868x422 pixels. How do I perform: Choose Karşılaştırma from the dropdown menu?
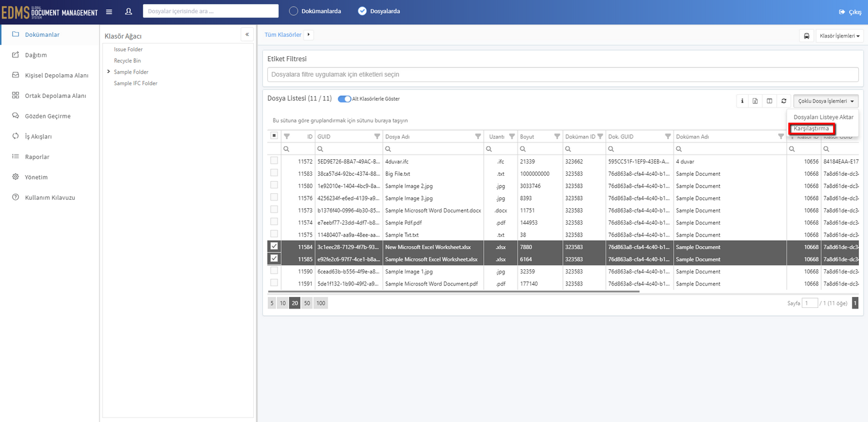click(x=811, y=129)
